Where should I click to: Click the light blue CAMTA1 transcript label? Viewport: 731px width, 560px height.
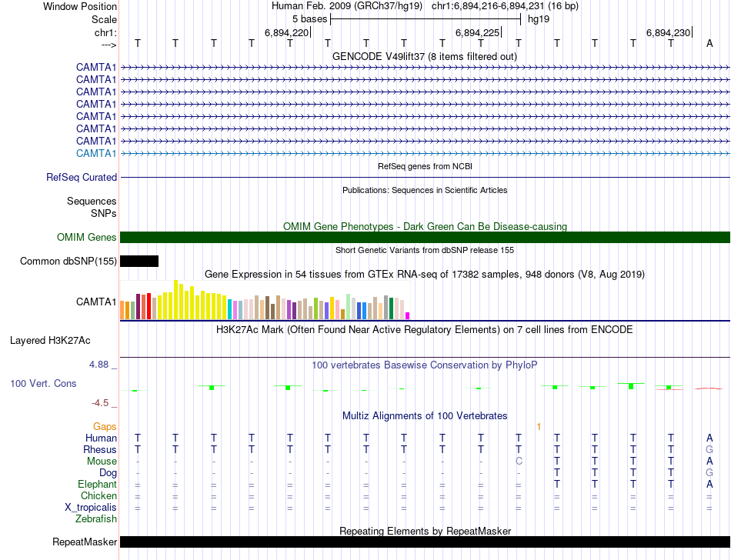click(96, 153)
